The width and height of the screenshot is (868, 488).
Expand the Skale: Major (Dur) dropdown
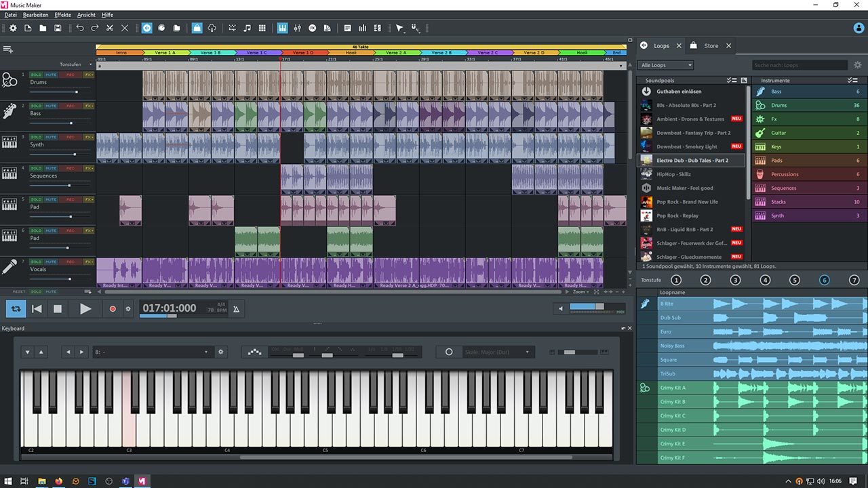pyautogui.click(x=498, y=352)
